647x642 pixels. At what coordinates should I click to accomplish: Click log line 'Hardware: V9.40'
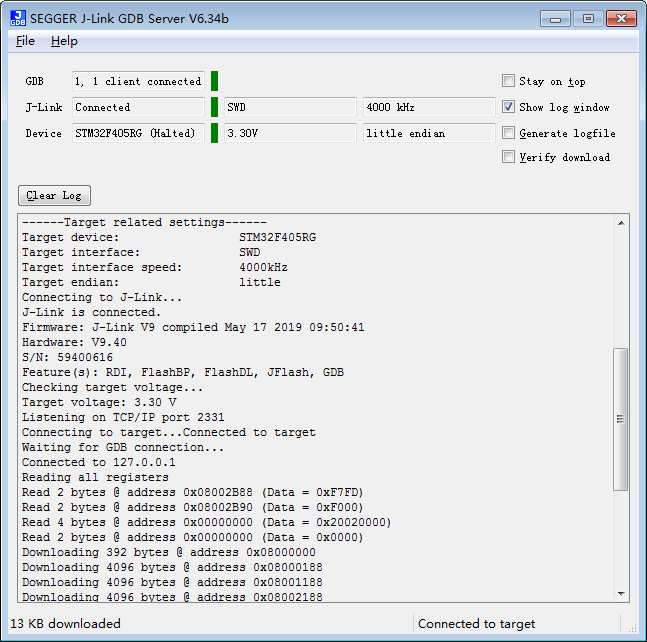coord(74,342)
